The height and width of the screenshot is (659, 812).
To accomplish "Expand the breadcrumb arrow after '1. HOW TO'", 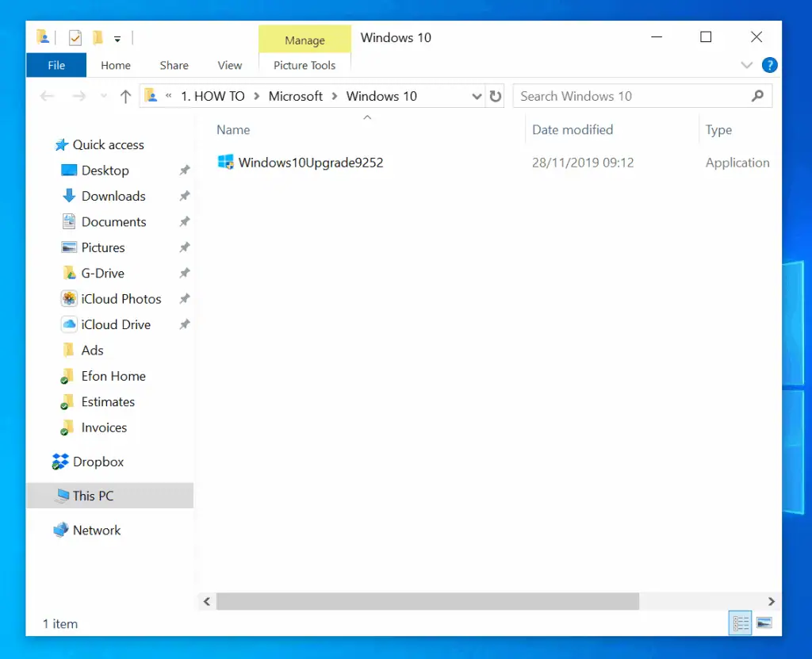I will [x=256, y=97].
